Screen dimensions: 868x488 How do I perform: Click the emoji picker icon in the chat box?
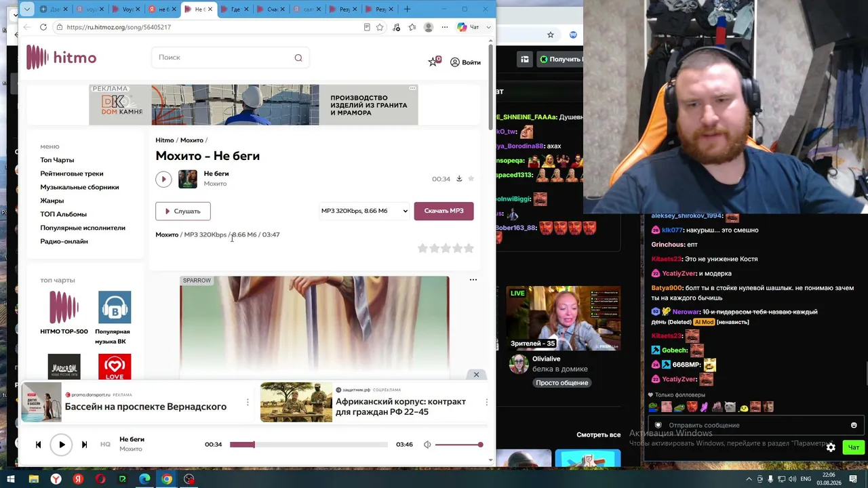tap(854, 425)
